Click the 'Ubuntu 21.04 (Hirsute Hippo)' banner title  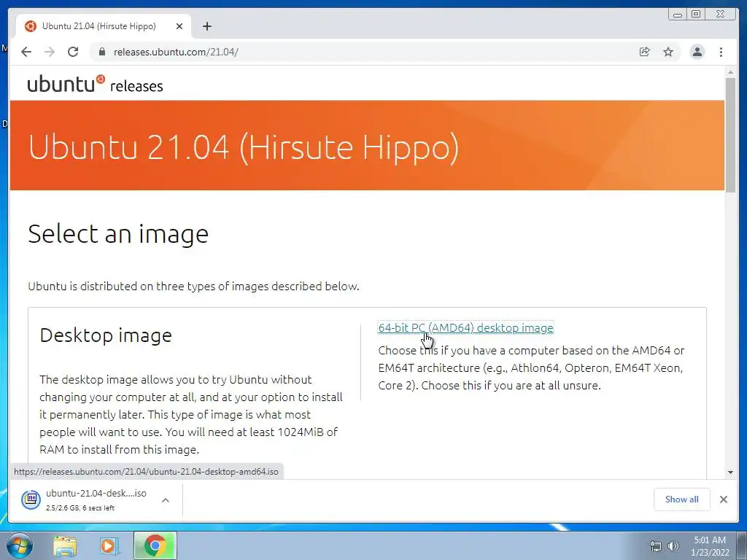(x=244, y=147)
